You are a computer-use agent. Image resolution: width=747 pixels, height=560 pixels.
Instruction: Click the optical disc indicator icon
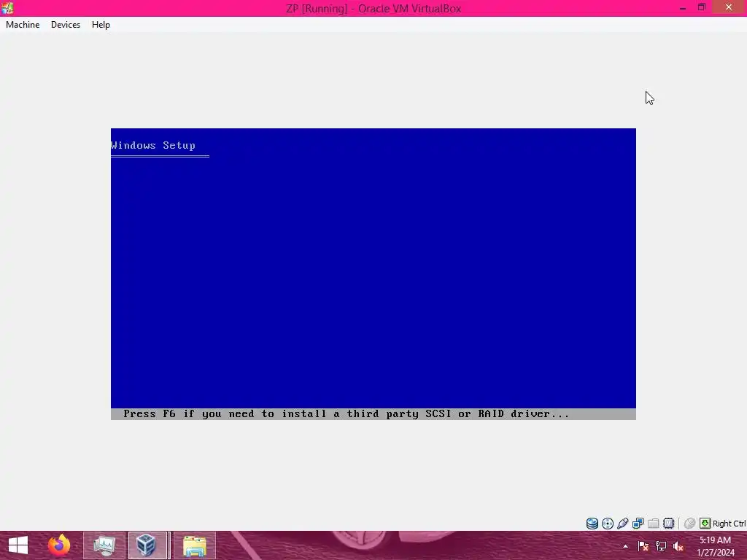[x=608, y=524]
